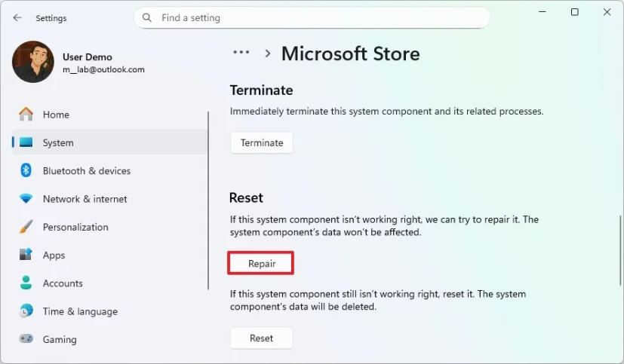This screenshot has height=364, width=624.
Task: Minimize the Settings window
Action: pyautogui.click(x=543, y=12)
